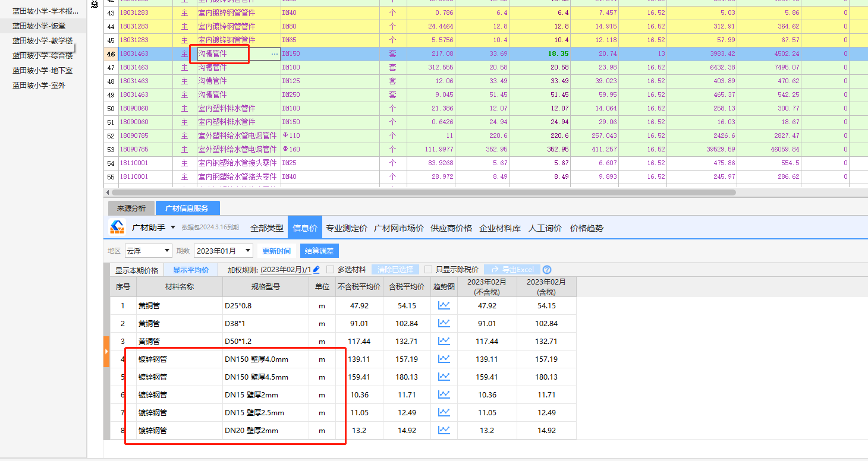Select row number 53 header

tap(111, 150)
